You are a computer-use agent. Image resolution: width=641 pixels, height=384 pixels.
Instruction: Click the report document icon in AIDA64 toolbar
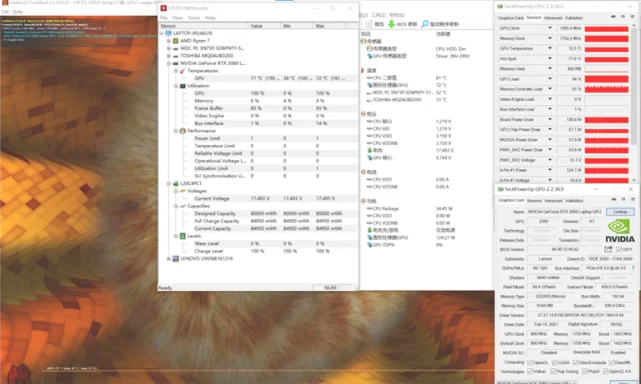pyautogui.click(x=369, y=24)
